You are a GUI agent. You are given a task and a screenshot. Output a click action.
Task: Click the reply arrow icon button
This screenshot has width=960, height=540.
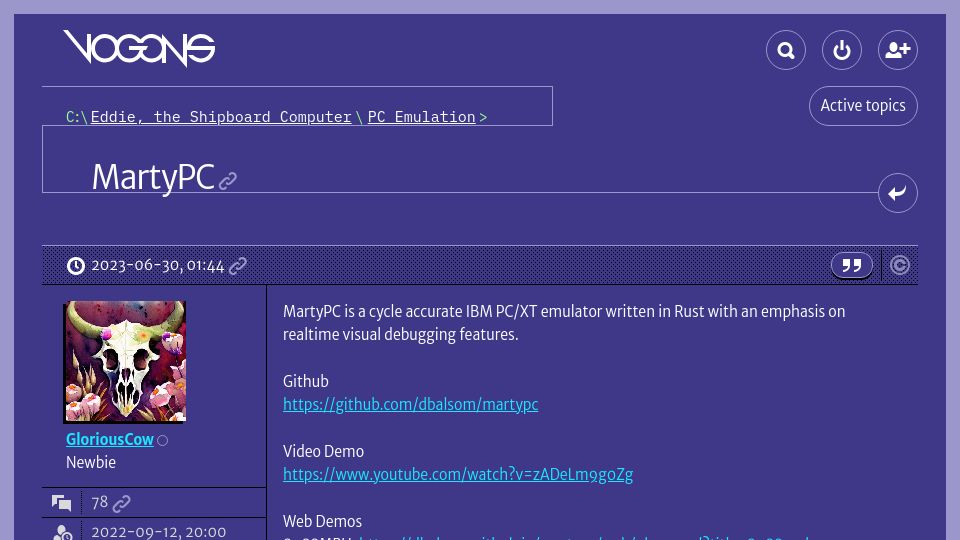[898, 193]
